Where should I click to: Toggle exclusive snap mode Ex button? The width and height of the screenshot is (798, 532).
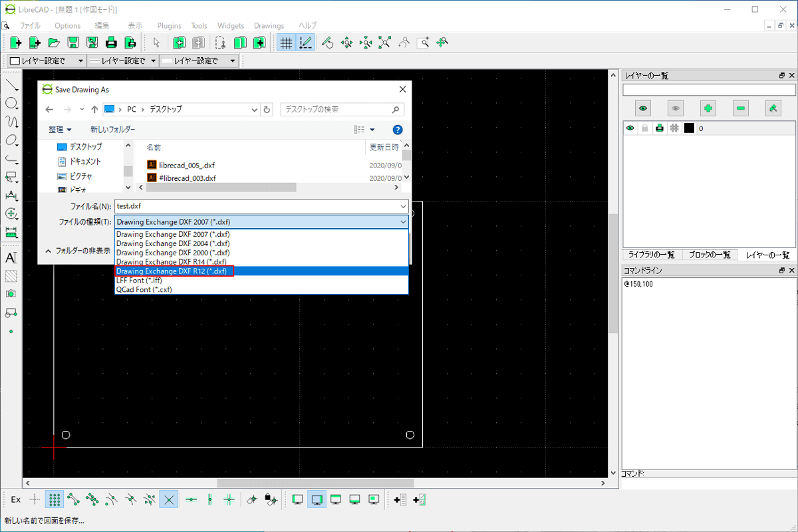(x=16, y=499)
